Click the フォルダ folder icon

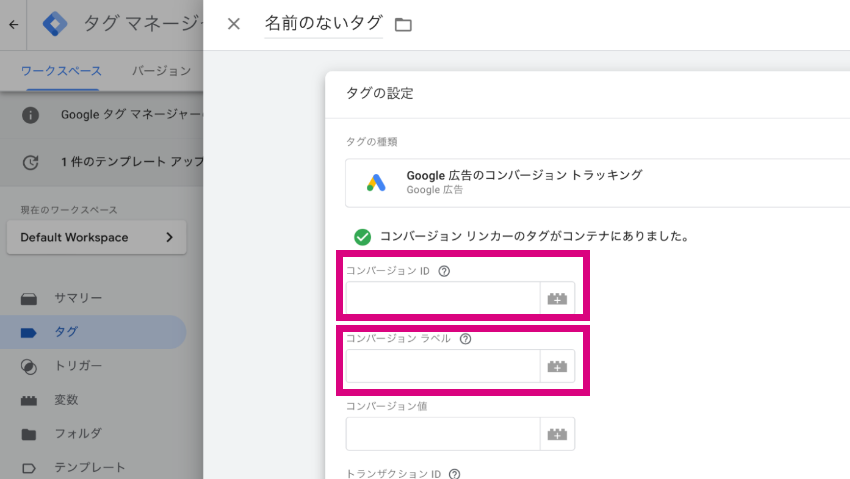29,435
